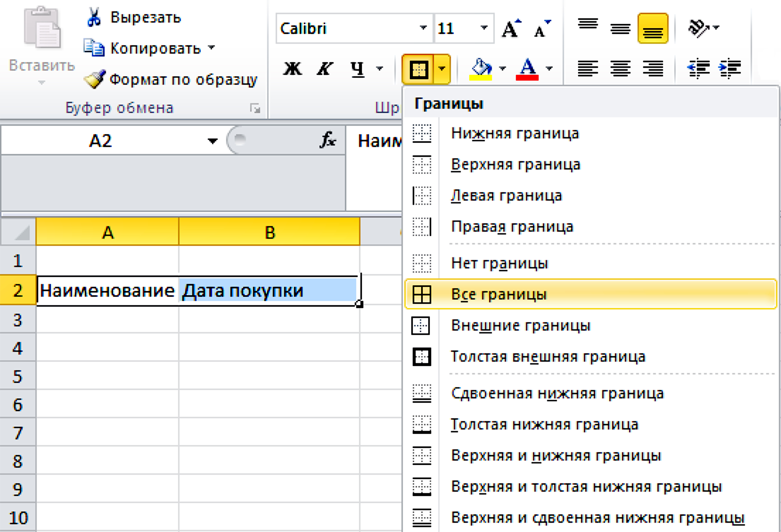The width and height of the screenshot is (781, 532).
Task: Click the Copy (Копировать) icon
Action: point(94,48)
